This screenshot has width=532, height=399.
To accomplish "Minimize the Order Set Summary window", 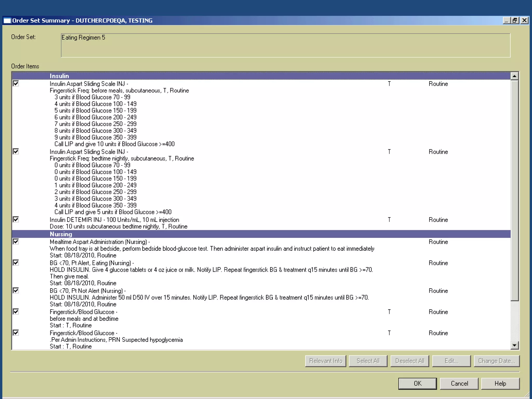I will point(506,20).
